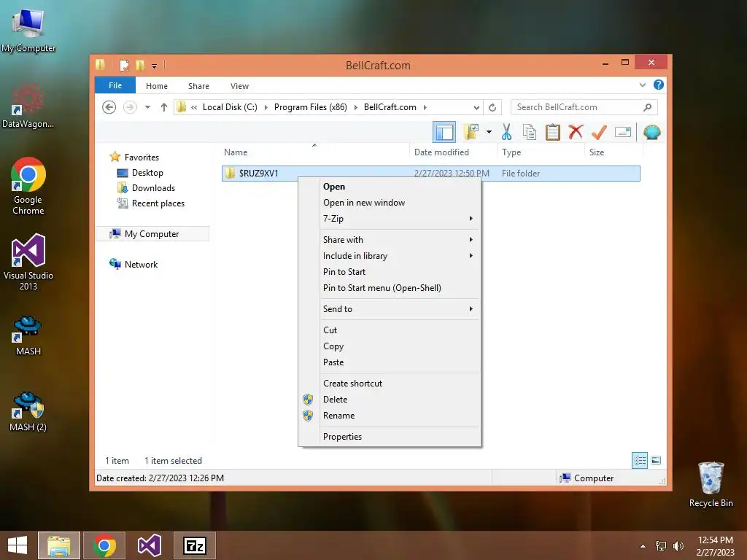
Task: Open the folder options dropdown arrow
Action: [489, 132]
